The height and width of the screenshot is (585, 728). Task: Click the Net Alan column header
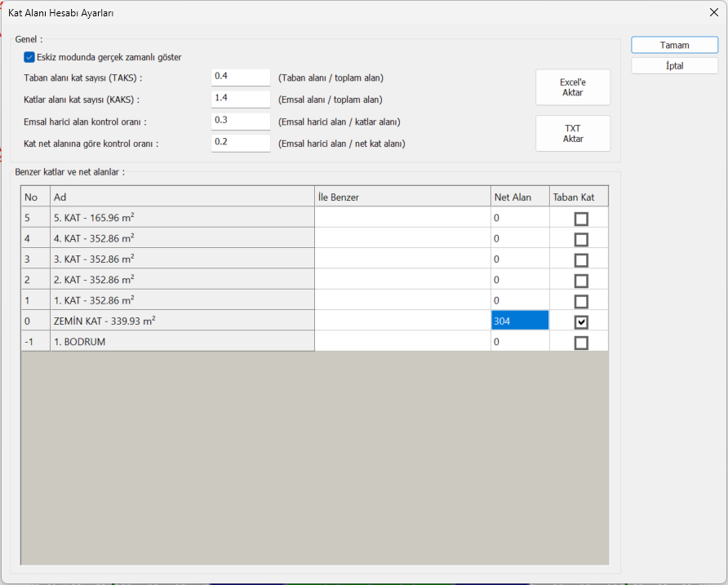click(x=519, y=197)
